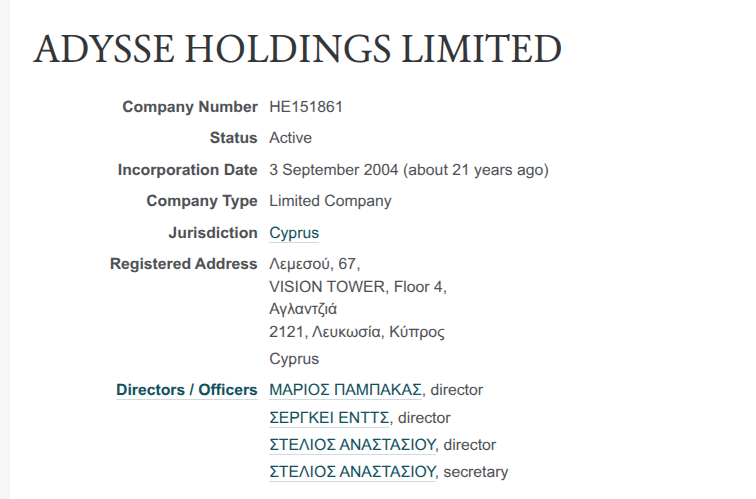This screenshot has height=499, width=756.
Task: Click the company number HE151861
Action: pyautogui.click(x=306, y=107)
